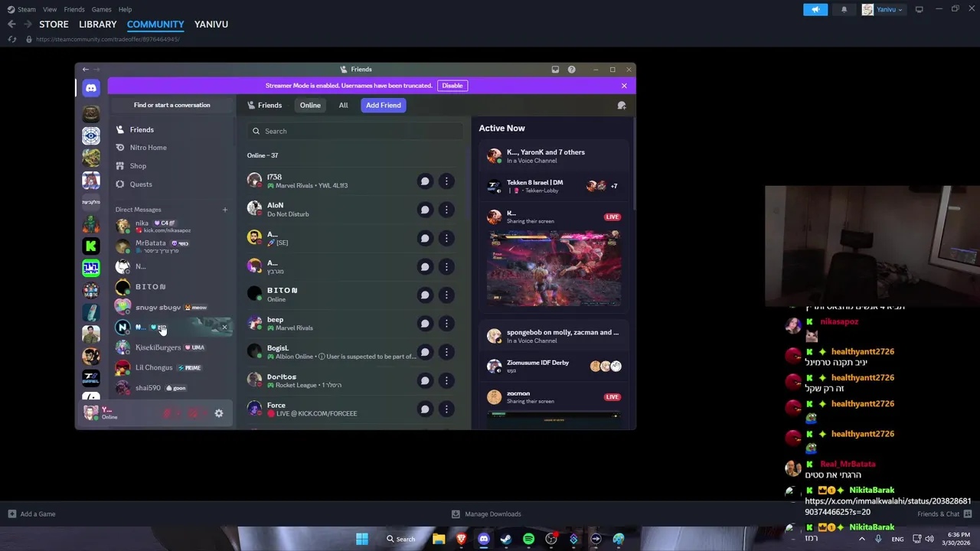Show All friends tab in Discord
The image size is (980, 551).
pyautogui.click(x=343, y=106)
